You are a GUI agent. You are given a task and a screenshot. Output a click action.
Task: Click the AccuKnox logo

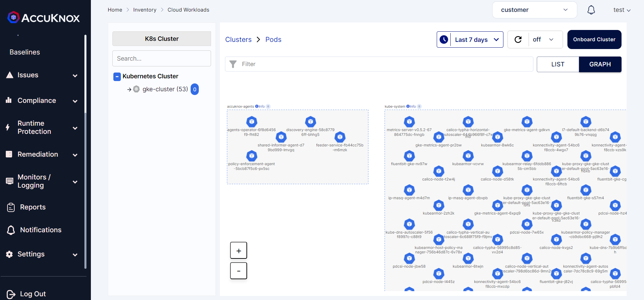pos(44,17)
